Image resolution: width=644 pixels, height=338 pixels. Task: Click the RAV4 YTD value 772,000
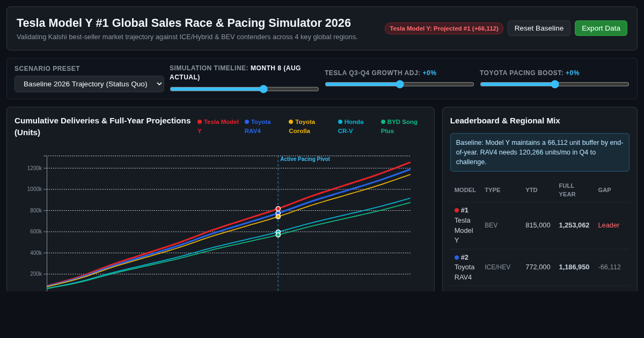coord(538,267)
